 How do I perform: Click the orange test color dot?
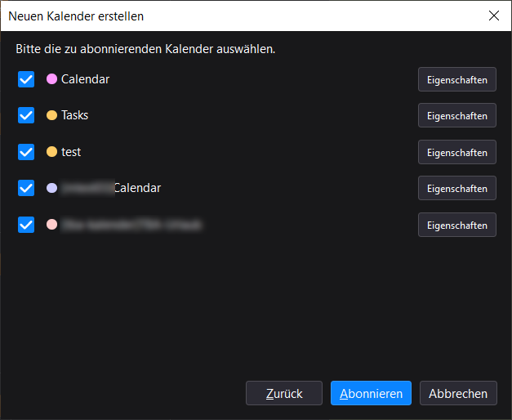[51, 152]
